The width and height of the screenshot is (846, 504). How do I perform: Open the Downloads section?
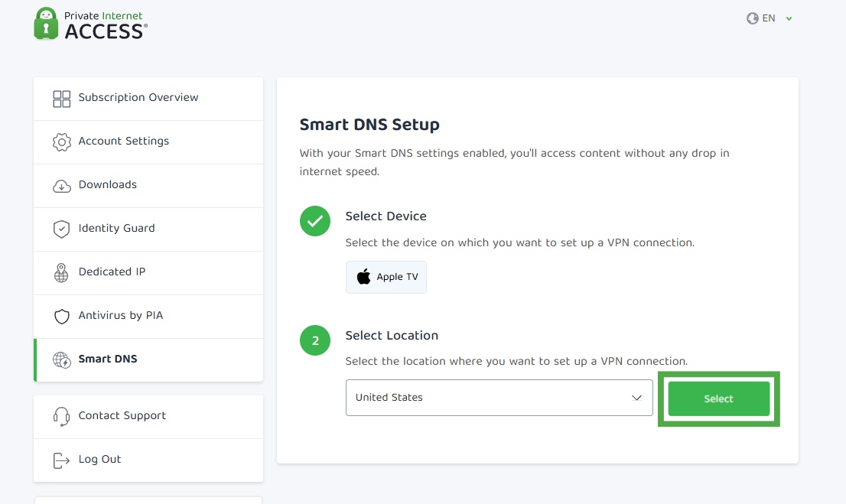(x=148, y=186)
